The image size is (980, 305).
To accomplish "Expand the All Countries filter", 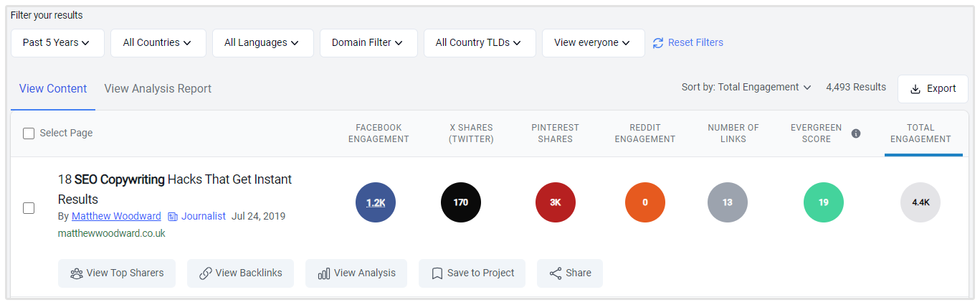I will 158,43.
